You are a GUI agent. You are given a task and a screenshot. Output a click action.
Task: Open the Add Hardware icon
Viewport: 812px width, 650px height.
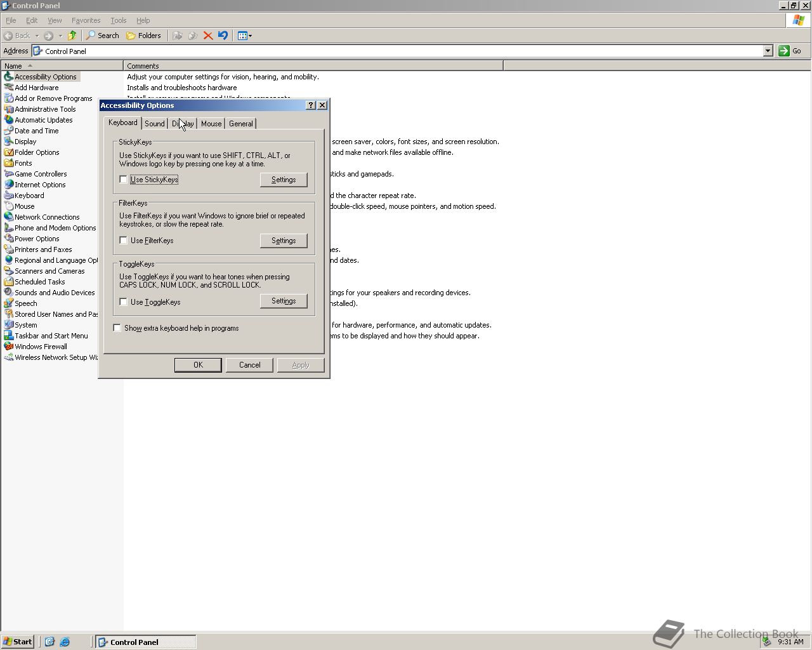(8, 88)
